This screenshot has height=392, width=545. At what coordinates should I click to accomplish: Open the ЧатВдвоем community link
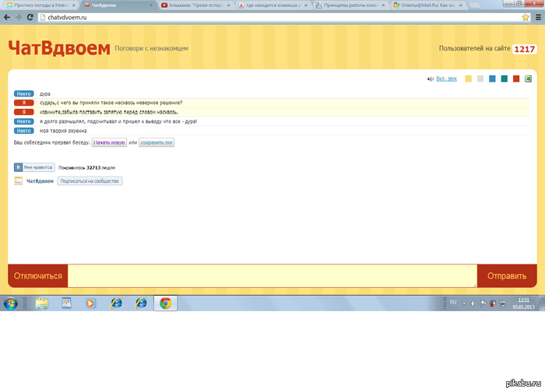40,181
